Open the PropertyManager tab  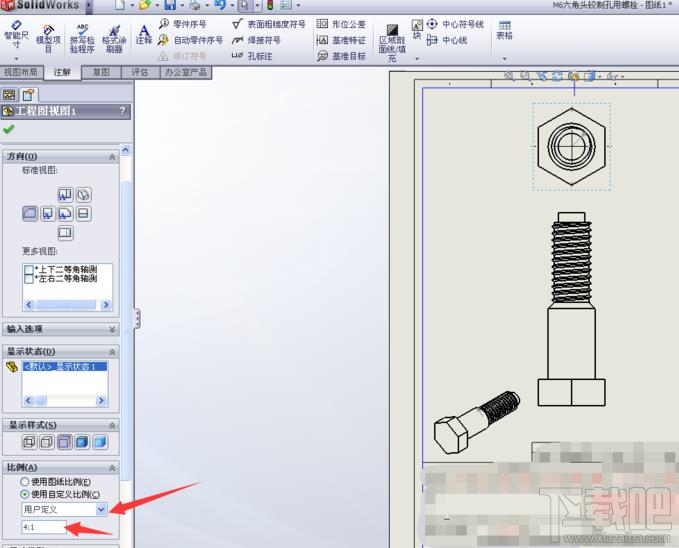28,94
